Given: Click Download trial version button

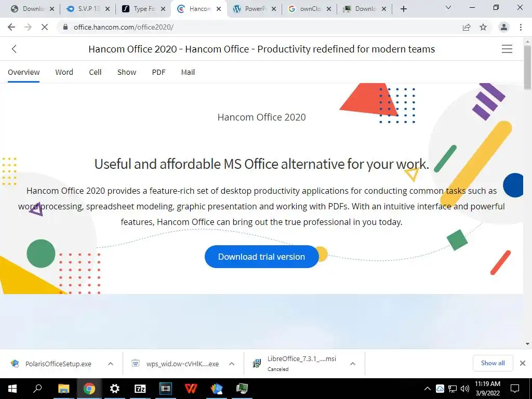Looking at the screenshot, I should click(x=262, y=257).
